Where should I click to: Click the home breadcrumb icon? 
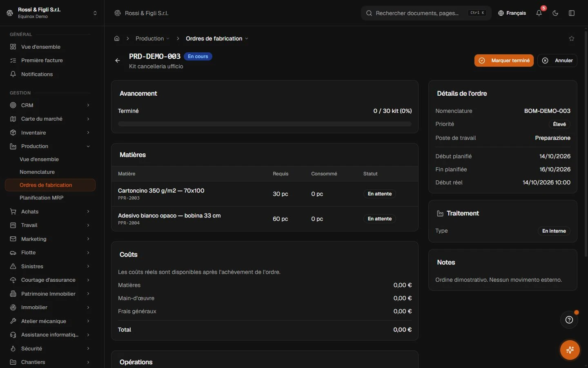point(117,38)
